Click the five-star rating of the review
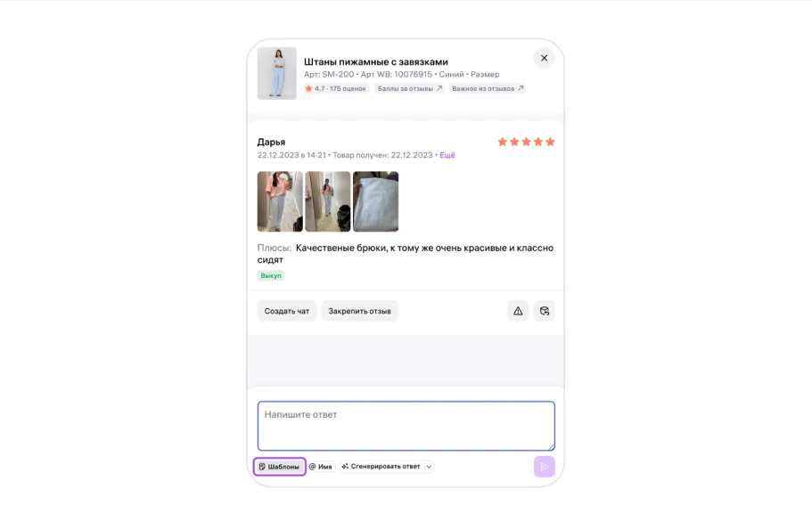 tap(526, 142)
